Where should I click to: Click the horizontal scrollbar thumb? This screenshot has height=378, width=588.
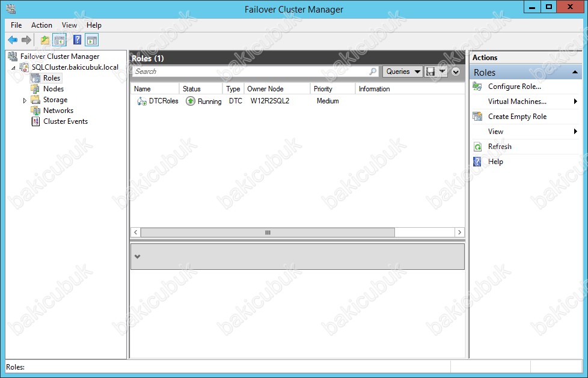click(268, 233)
